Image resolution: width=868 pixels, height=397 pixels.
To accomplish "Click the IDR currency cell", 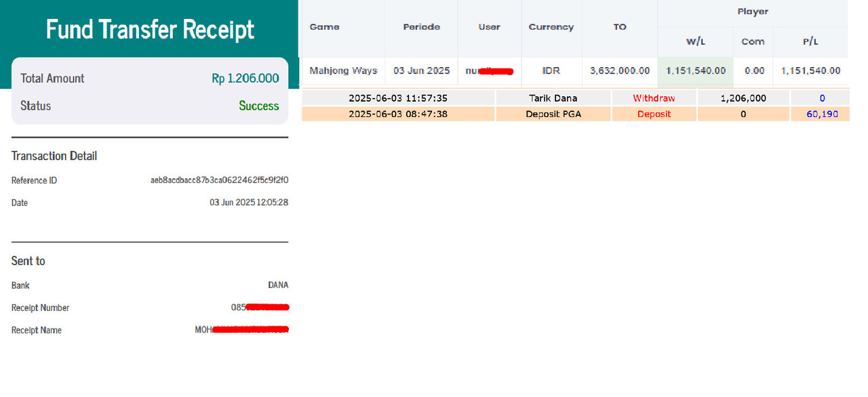I will [551, 70].
